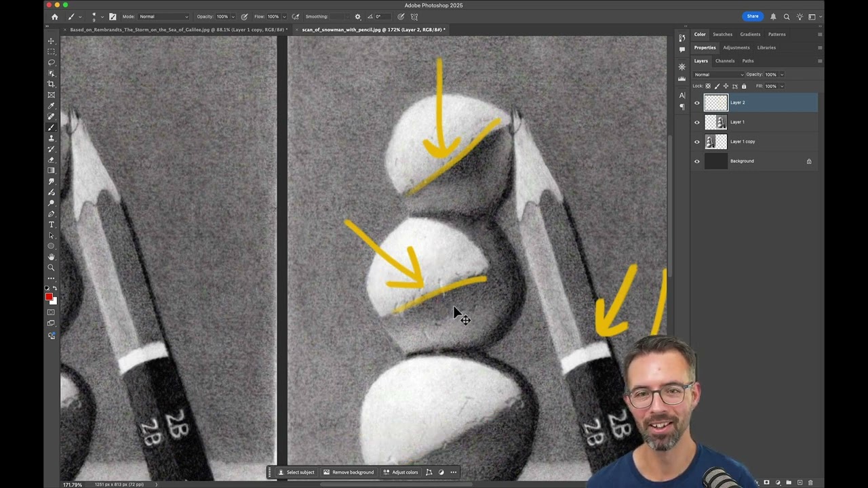Open the Discover lightbulb icon

[x=800, y=16]
